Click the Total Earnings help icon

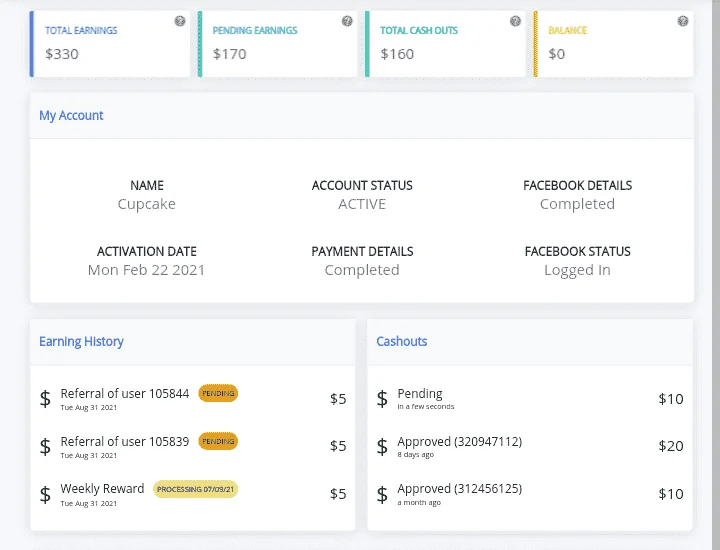pyautogui.click(x=180, y=21)
